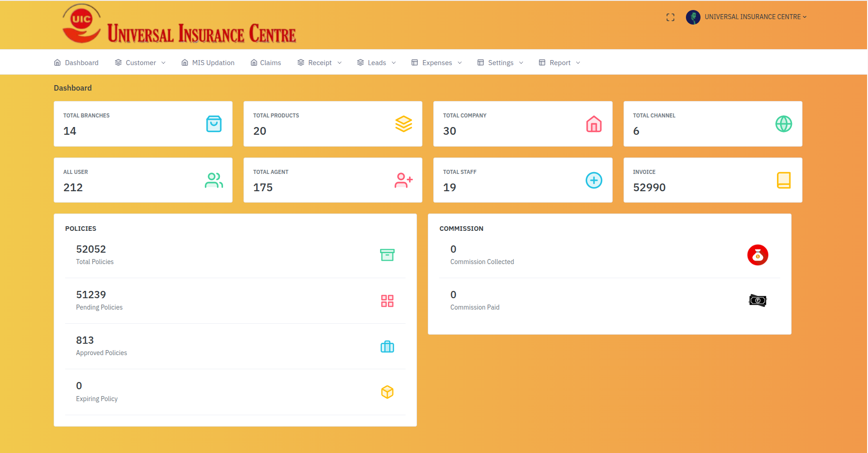Click the briefcase icon beside Approved Policies

tap(387, 346)
